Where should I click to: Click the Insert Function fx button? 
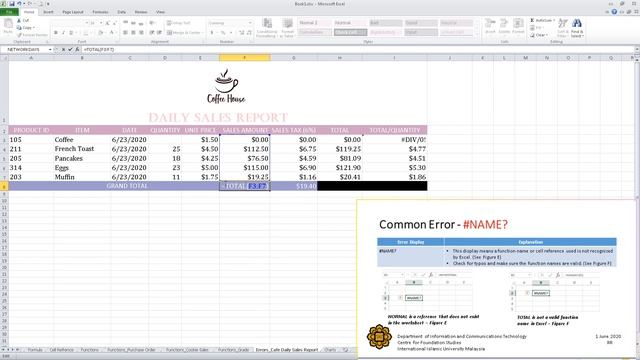[x=77, y=49]
